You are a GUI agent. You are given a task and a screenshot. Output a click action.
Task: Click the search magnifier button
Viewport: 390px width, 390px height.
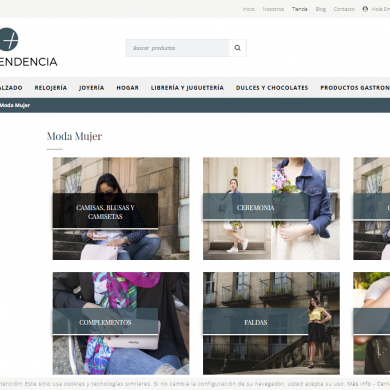[238, 48]
